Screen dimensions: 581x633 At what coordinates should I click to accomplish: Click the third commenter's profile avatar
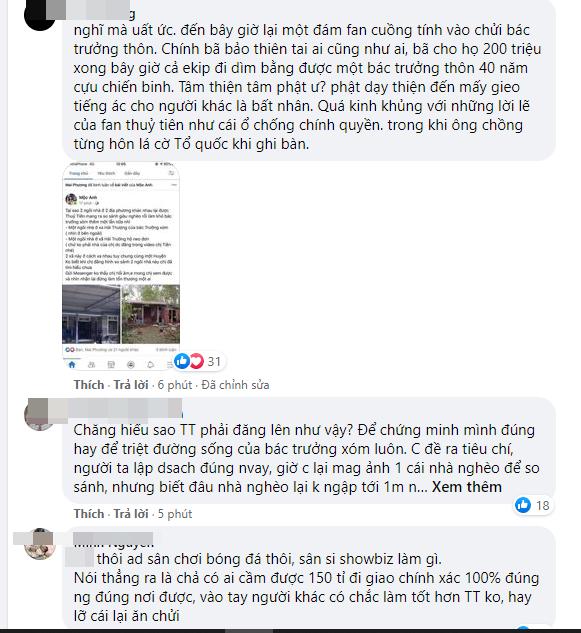click(x=40, y=544)
